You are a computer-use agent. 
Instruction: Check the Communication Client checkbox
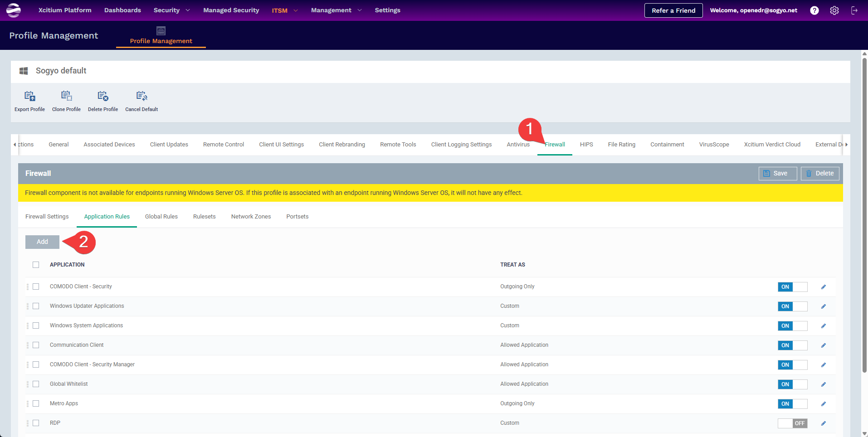click(36, 345)
